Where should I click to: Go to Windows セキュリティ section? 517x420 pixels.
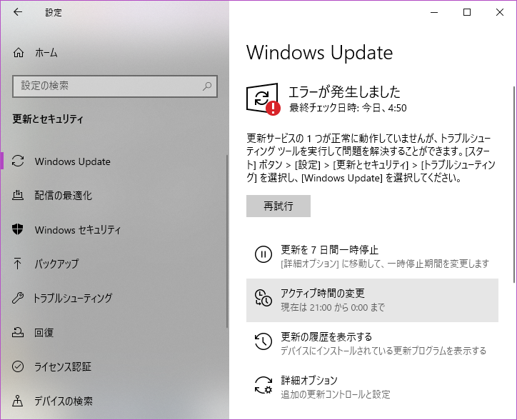(x=114, y=229)
